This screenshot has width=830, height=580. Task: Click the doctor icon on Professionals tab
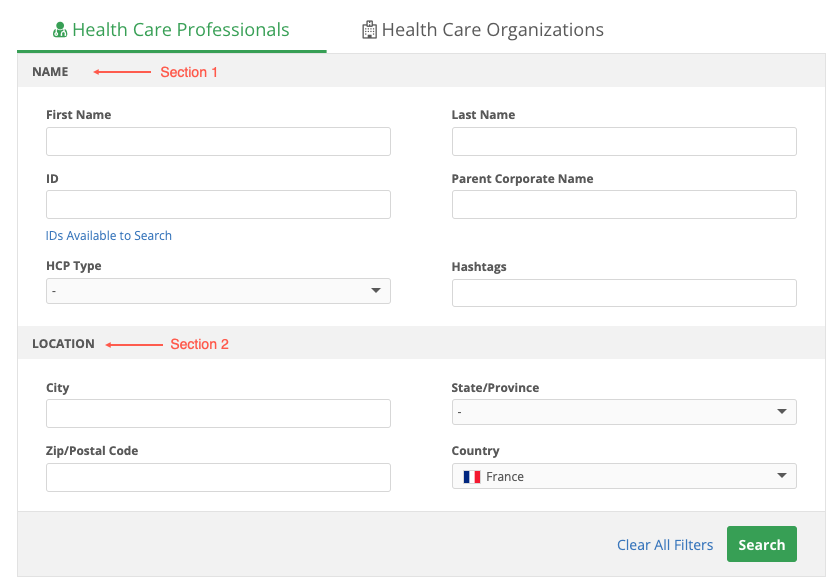[x=60, y=30]
